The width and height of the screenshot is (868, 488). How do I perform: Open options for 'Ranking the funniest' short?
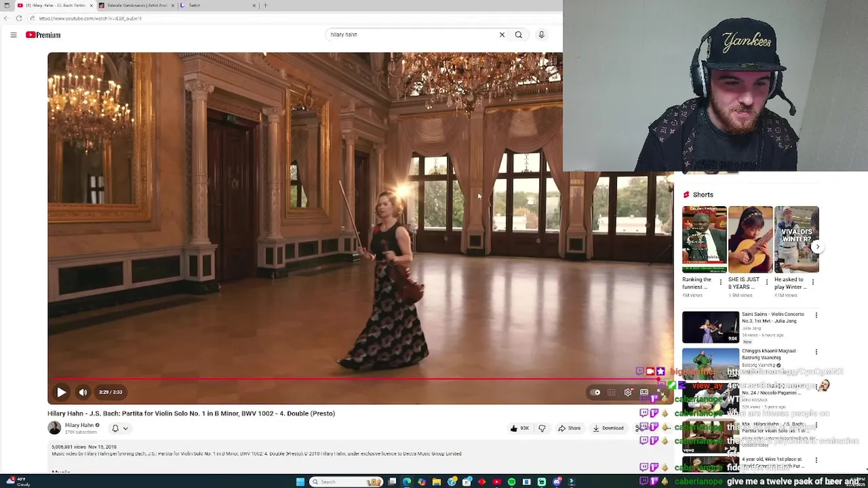point(721,282)
